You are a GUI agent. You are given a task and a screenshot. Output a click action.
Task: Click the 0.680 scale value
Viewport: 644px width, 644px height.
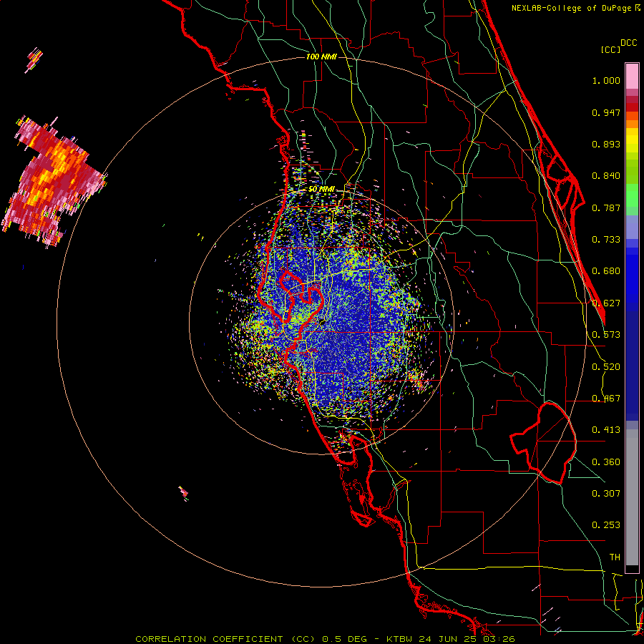(606, 271)
